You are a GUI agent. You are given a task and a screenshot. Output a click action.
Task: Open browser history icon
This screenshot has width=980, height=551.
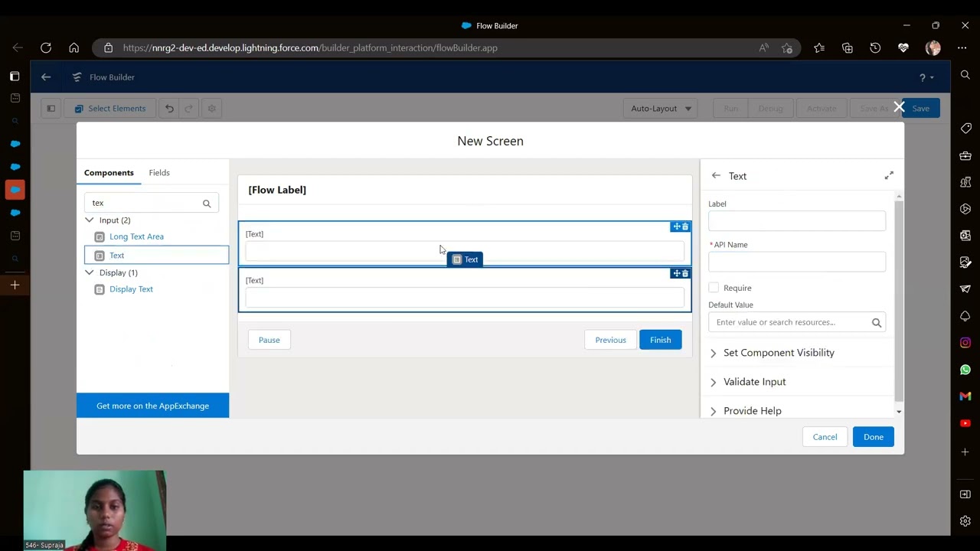click(875, 48)
